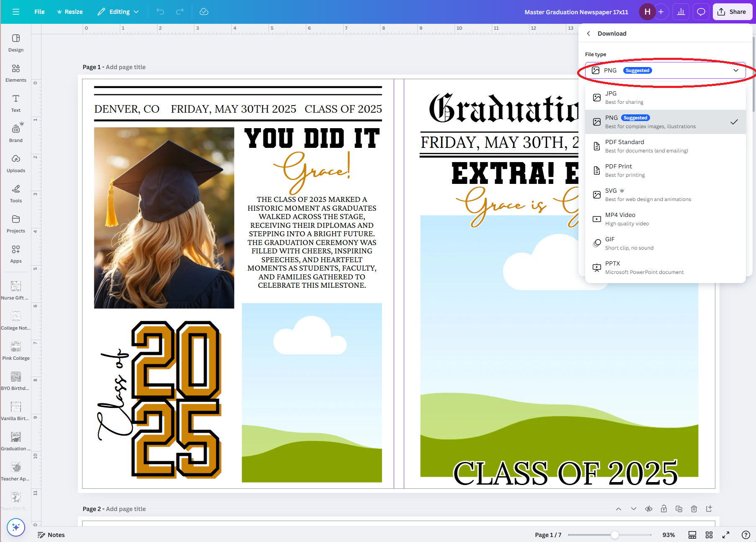This screenshot has width=756, height=542.
Task: Expand the File type PNG dropdown
Action: (665, 70)
